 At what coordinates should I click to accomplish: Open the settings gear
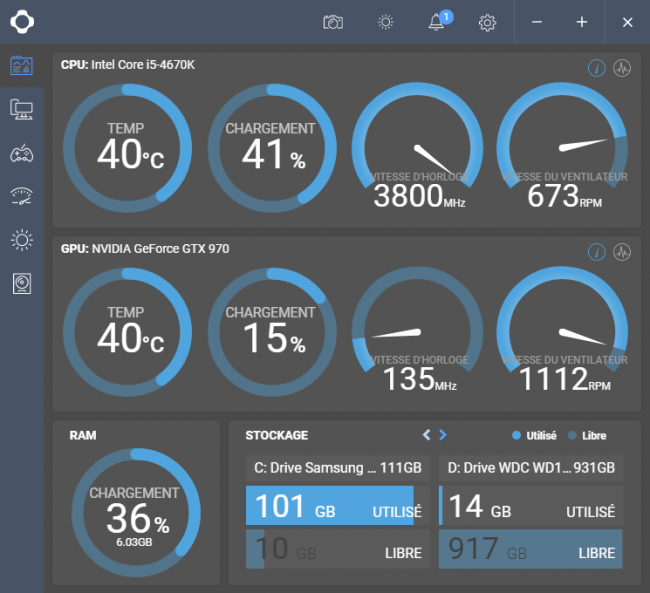(x=488, y=22)
